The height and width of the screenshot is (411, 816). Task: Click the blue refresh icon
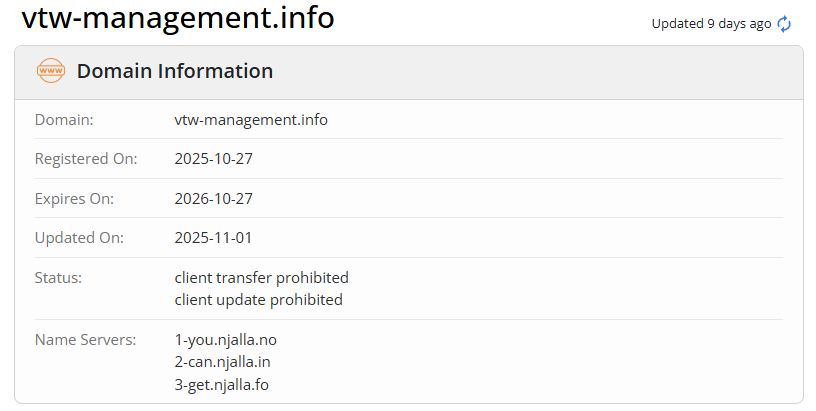784,24
